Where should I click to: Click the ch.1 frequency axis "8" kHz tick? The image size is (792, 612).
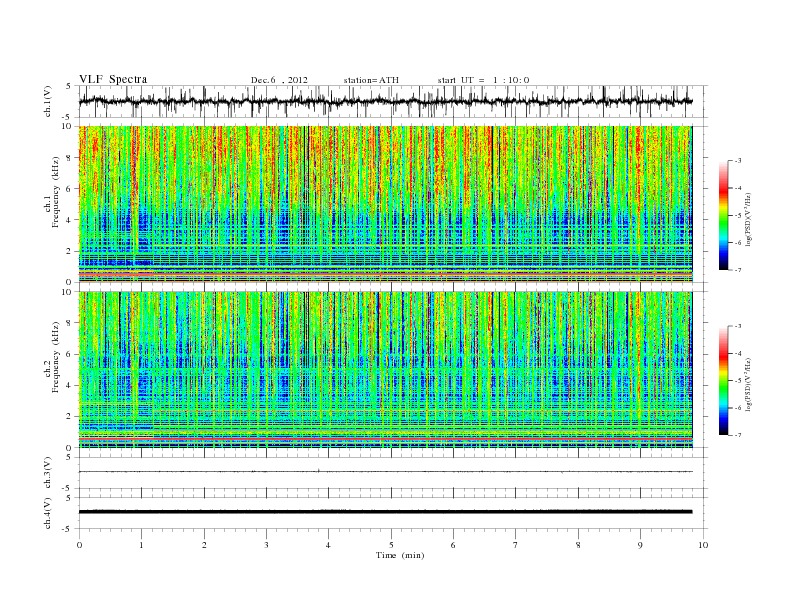pyautogui.click(x=69, y=158)
